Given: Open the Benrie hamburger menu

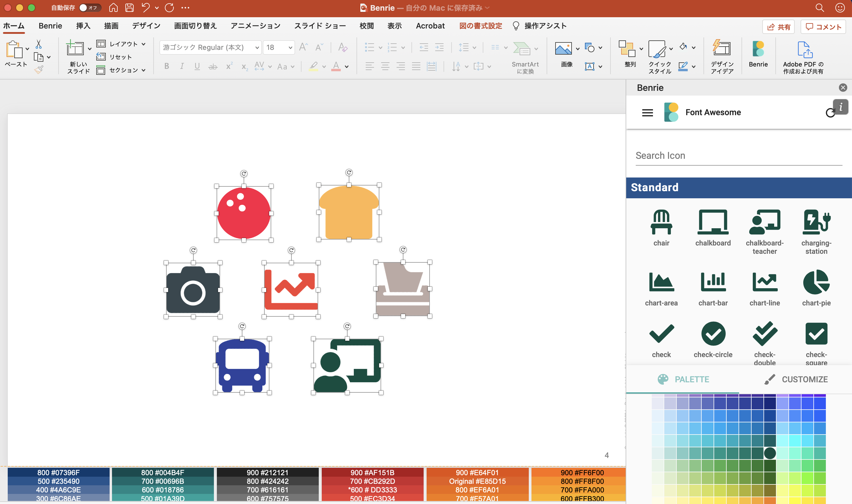Looking at the screenshot, I should (x=647, y=113).
